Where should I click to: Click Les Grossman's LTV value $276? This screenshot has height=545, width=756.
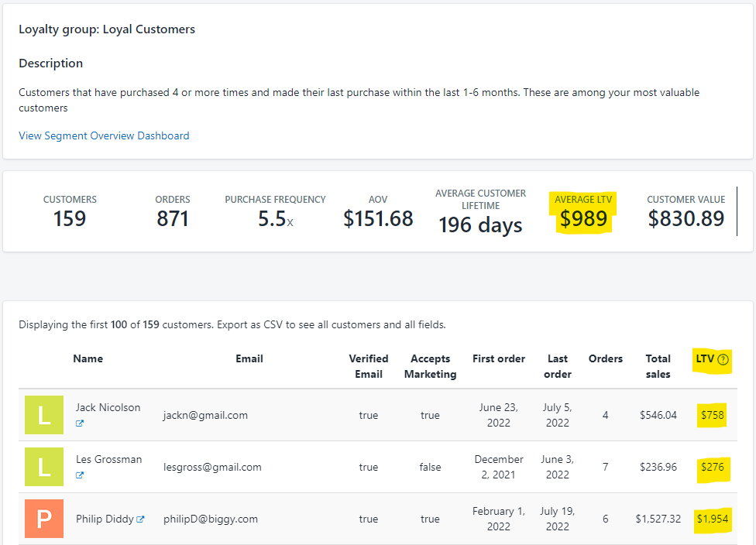point(712,467)
